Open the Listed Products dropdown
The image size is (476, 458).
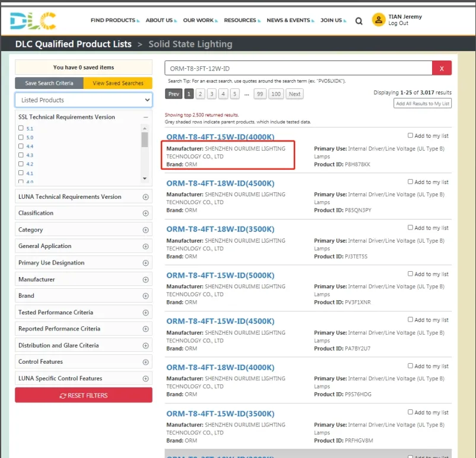[84, 100]
